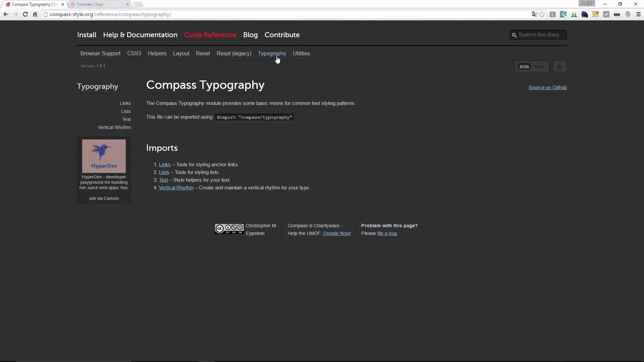Screen dimensions: 644x362
Task: Toggle the power theme switch button
Action: pos(559,67)
